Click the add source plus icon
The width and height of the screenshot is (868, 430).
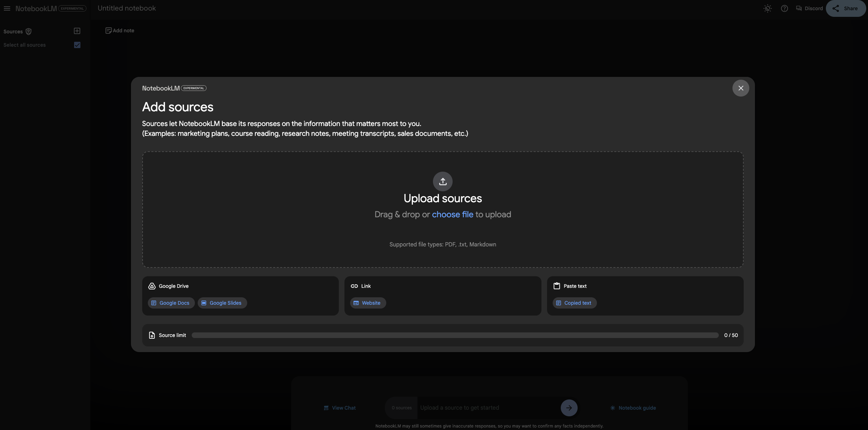click(77, 31)
